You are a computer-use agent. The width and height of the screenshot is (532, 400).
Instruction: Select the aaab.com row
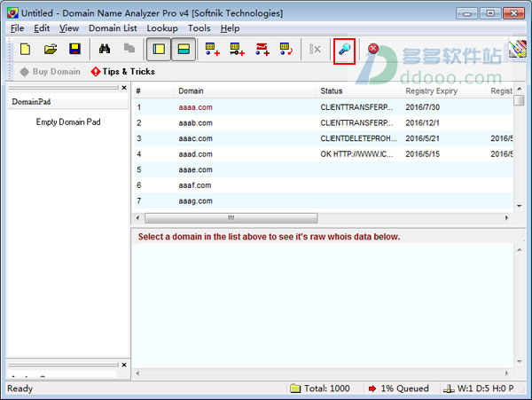[x=324, y=122]
